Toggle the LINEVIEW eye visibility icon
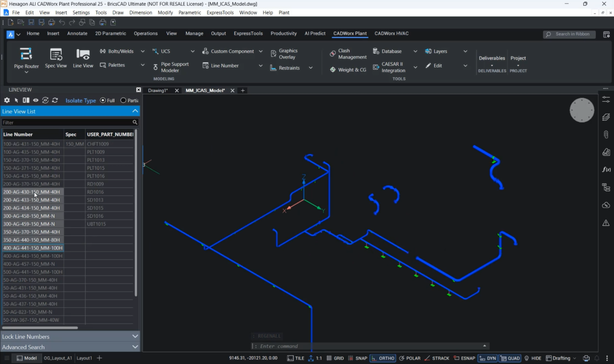Image resolution: width=614 pixels, height=364 pixels. point(35,100)
